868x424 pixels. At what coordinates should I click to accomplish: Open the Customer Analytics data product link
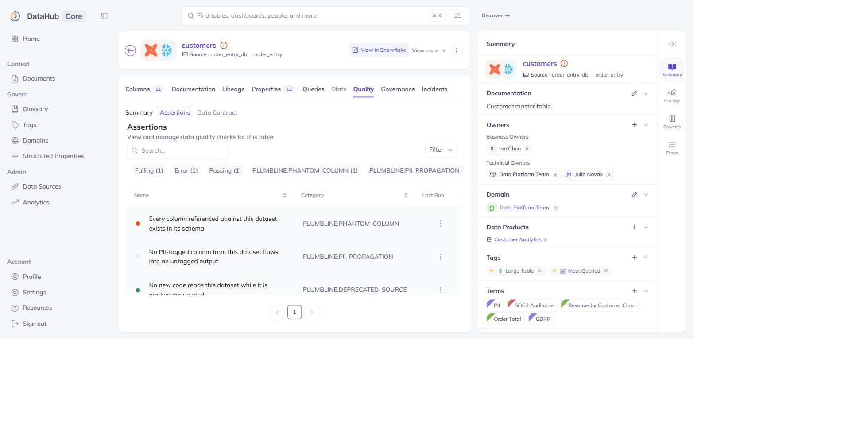[x=518, y=240]
